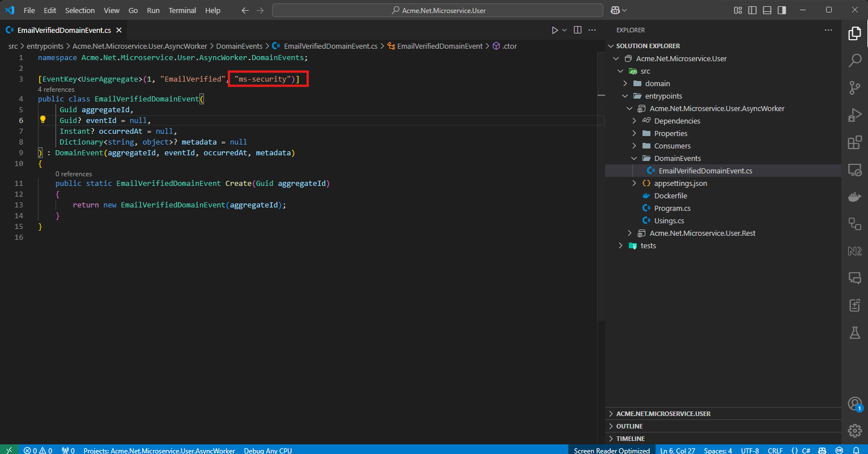Open the run button dropdown arrow
Viewport: 868px width, 454px height.
[564, 30]
